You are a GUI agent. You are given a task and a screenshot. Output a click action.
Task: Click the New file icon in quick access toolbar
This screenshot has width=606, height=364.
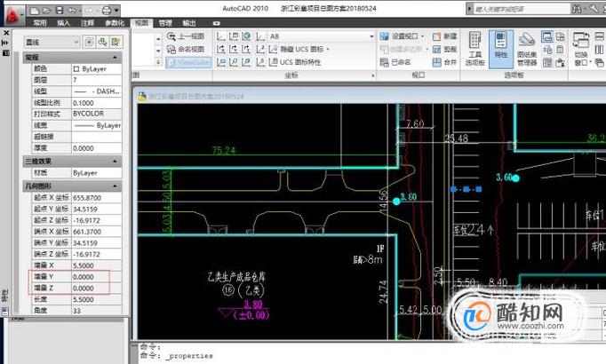coord(35,11)
